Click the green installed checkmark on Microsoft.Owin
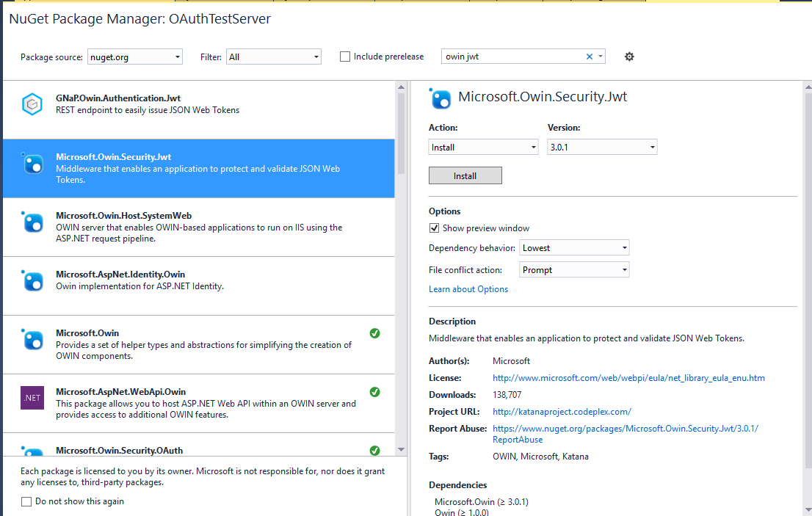This screenshot has height=516, width=812. point(375,333)
